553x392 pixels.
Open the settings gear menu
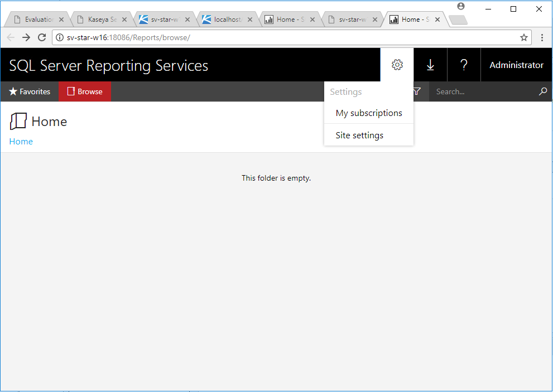pyautogui.click(x=397, y=65)
